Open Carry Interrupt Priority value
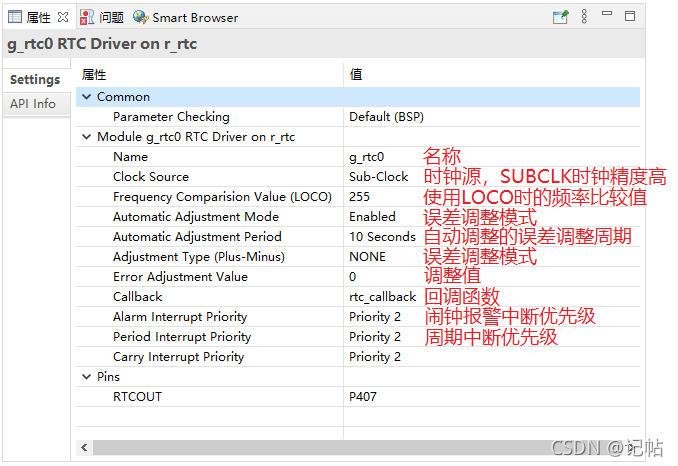 [x=374, y=357]
